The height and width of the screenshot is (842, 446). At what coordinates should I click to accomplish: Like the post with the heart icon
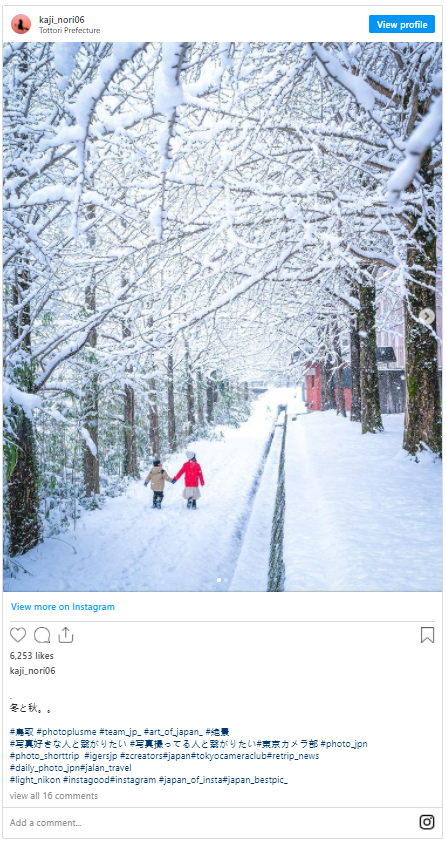click(18, 635)
